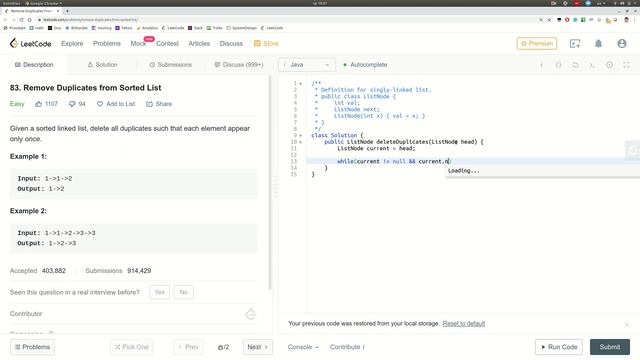Screen dimensions: 640x360
Task: Click the Chrome profile avatar in toolbar
Action: [x=627, y=20]
